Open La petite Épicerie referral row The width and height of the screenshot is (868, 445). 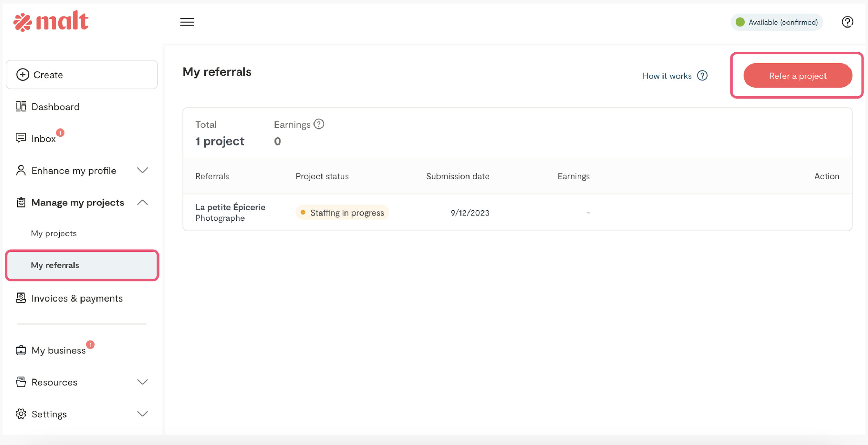[230, 207]
